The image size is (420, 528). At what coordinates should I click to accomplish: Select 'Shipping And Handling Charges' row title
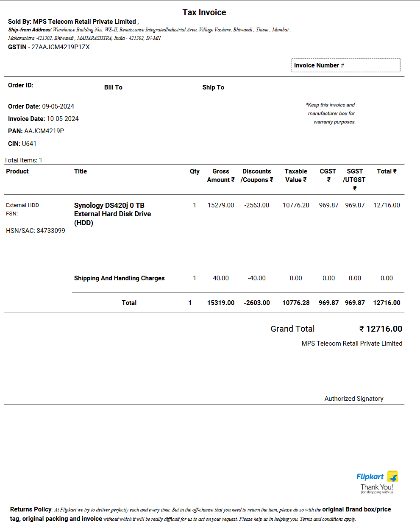120,278
